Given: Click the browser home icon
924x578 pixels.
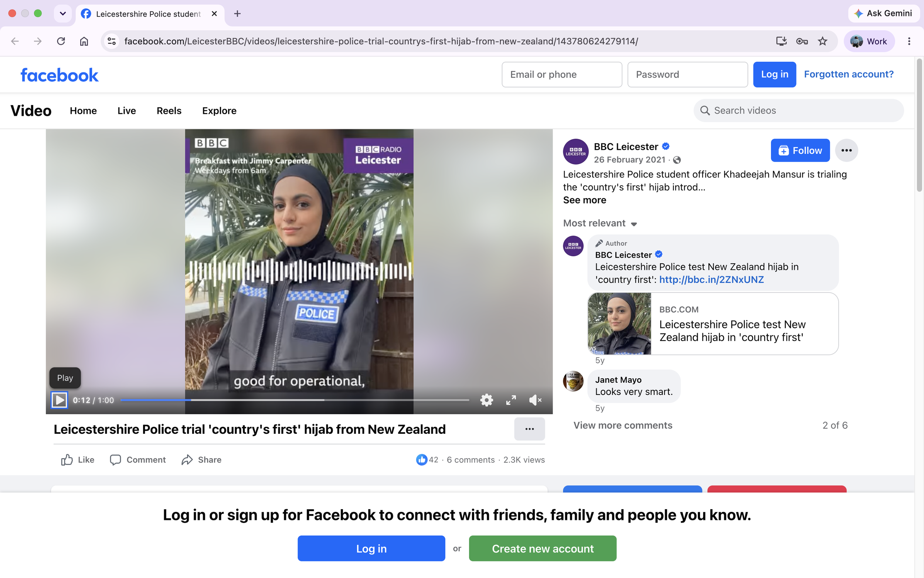Looking at the screenshot, I should (x=84, y=41).
